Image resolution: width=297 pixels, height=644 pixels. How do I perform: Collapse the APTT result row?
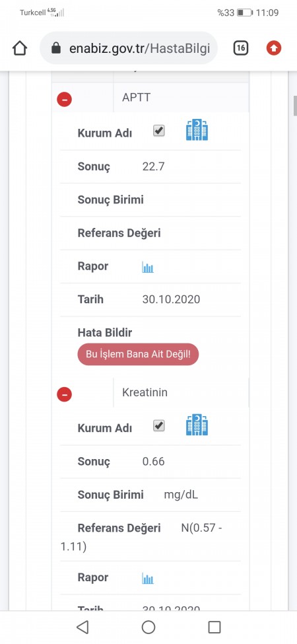65,99
